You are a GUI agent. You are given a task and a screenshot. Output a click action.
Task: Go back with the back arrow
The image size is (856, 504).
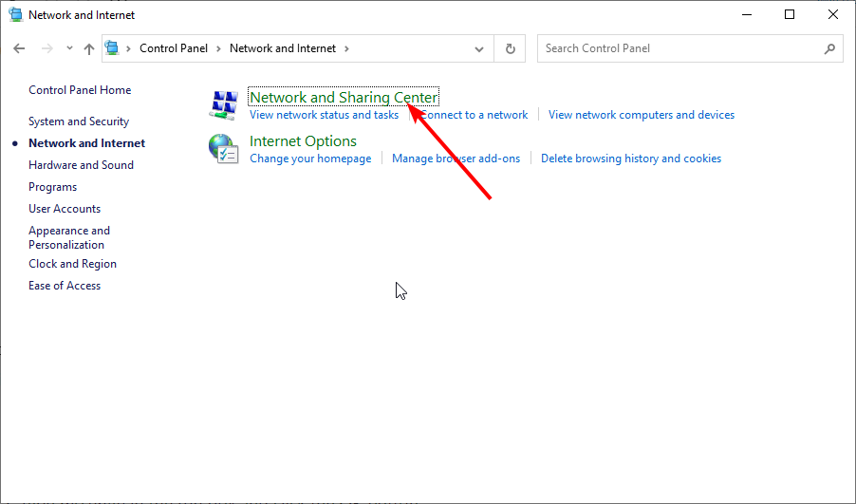pos(19,48)
